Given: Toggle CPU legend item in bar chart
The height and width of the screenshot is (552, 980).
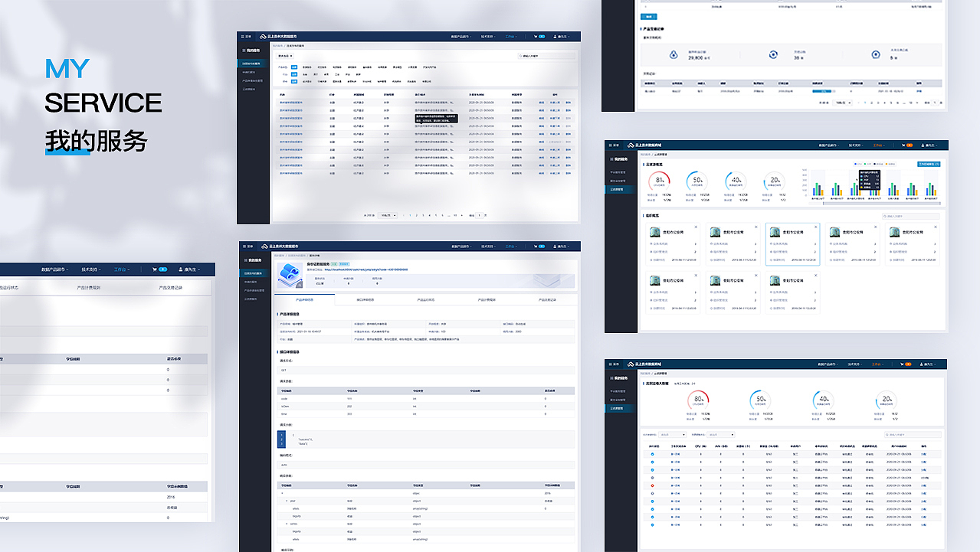Looking at the screenshot, I should pyautogui.click(x=860, y=163).
